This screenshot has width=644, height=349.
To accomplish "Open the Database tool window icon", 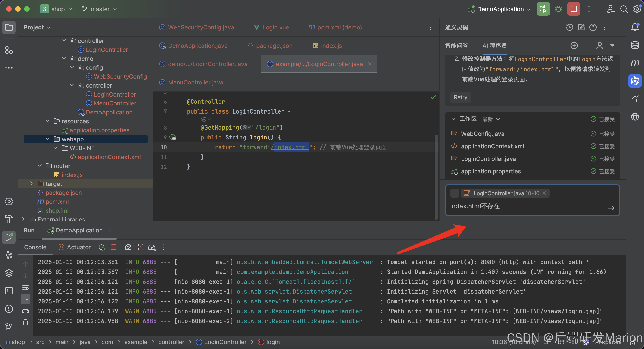I will 635,45.
